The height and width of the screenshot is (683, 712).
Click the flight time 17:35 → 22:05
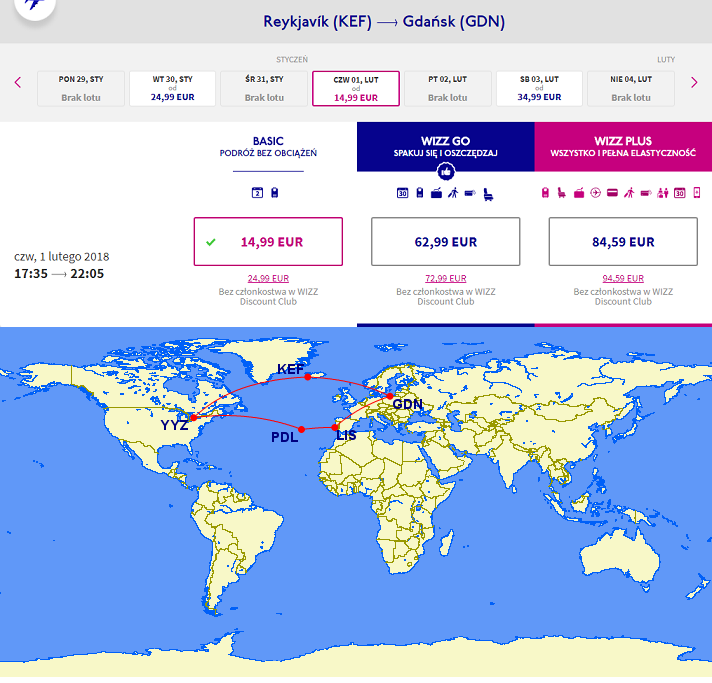click(x=59, y=274)
